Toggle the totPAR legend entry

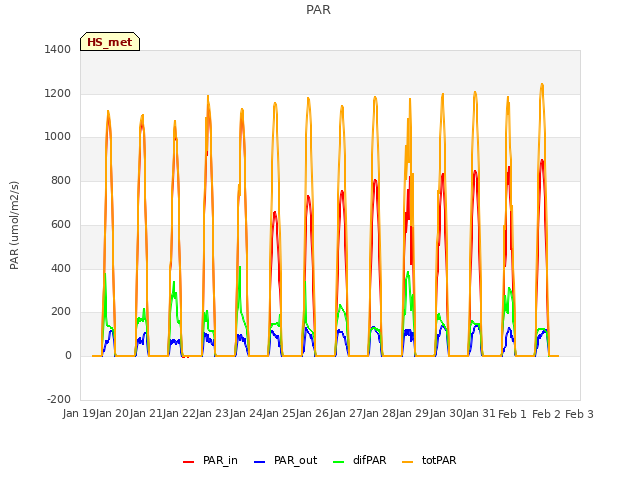click(429, 460)
